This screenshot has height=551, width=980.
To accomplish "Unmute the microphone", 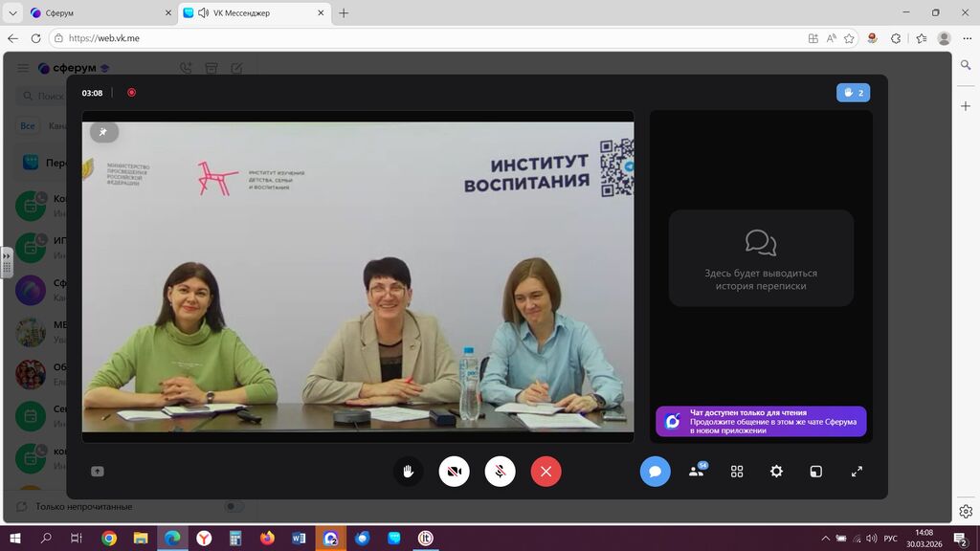I will coord(500,471).
